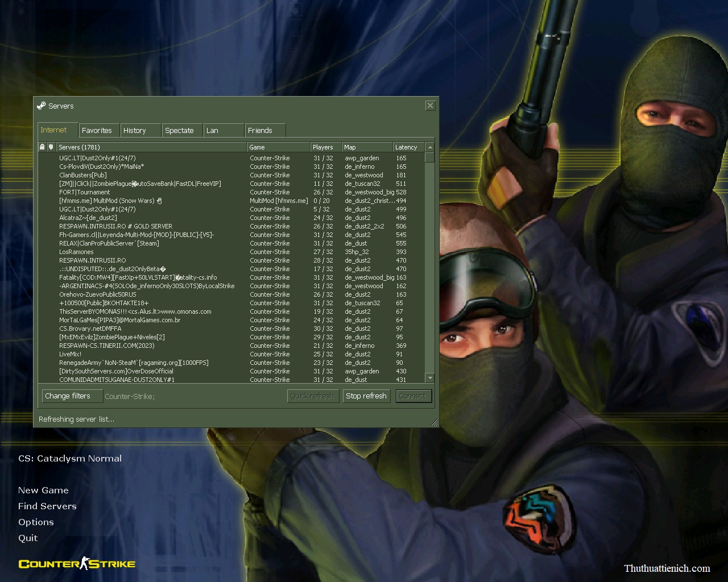This screenshot has height=582, width=728.
Task: Click the lock icon column header
Action: (42, 147)
